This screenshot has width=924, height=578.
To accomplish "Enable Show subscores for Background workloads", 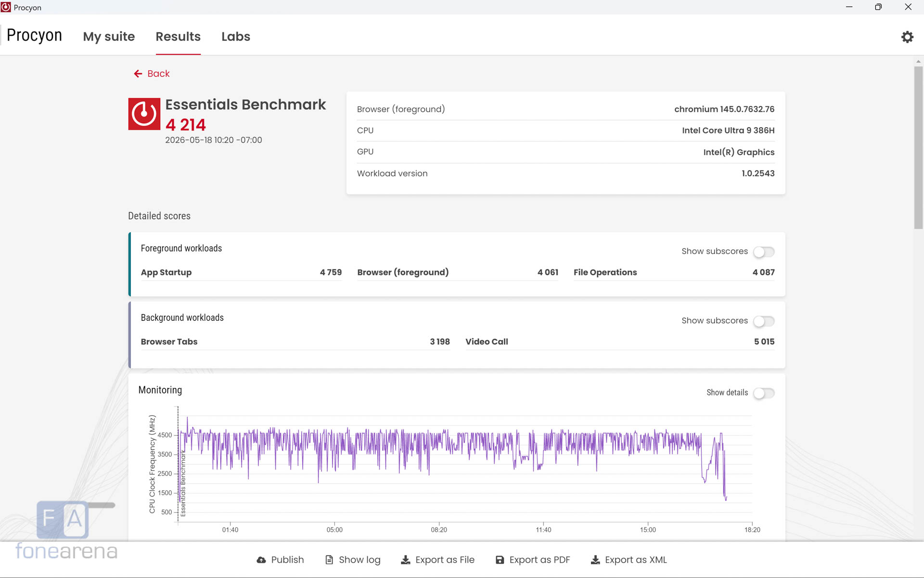I will coord(764,321).
